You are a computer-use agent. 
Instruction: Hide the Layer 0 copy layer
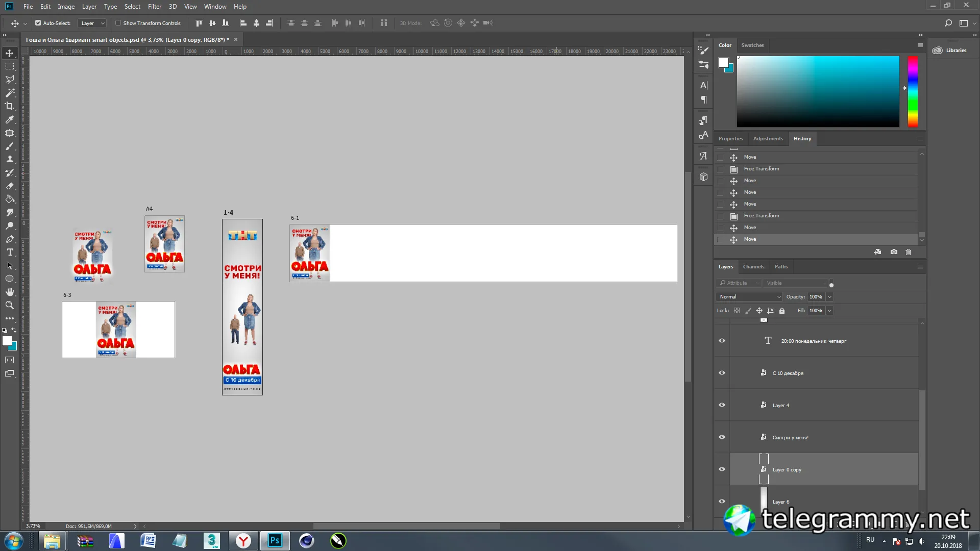pos(722,469)
